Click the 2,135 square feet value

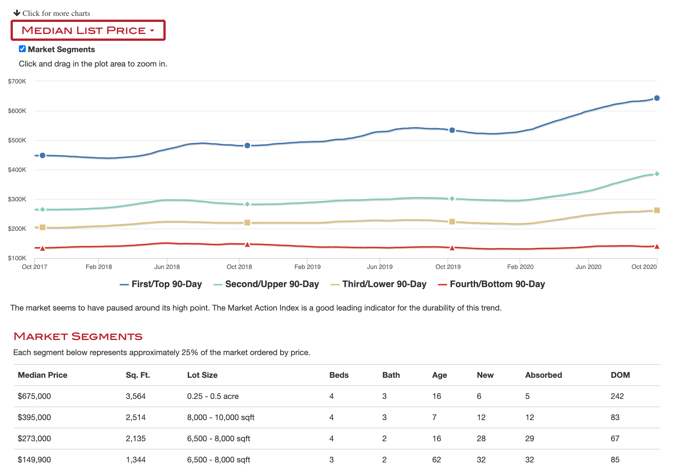pyautogui.click(x=136, y=438)
